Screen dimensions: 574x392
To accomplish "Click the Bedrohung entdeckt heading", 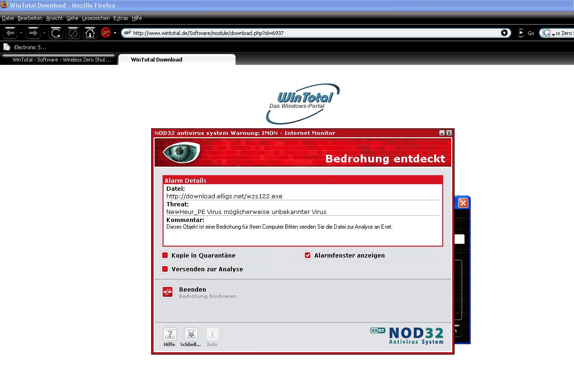I will 385,159.
